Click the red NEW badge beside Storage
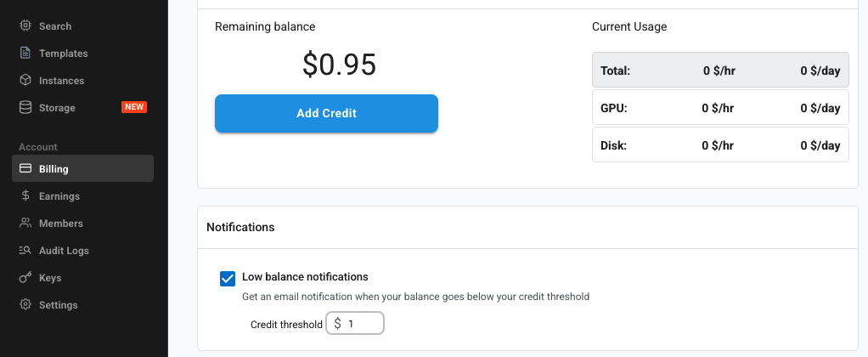Screen dimensions: 868x357 [134, 108]
